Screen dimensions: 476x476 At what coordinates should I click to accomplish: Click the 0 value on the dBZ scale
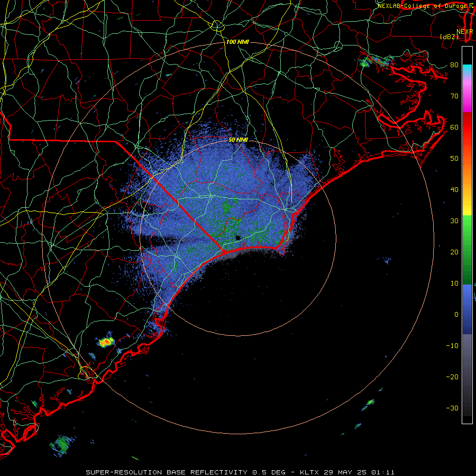[456, 315]
